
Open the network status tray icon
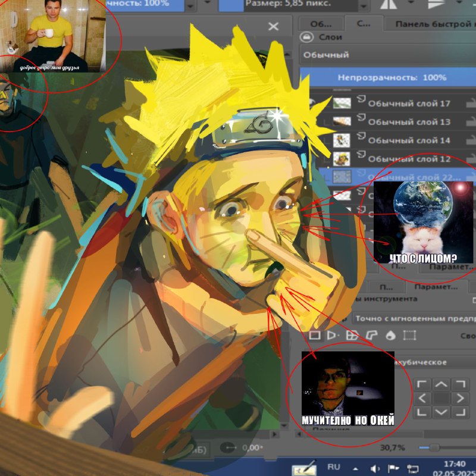click(413, 469)
